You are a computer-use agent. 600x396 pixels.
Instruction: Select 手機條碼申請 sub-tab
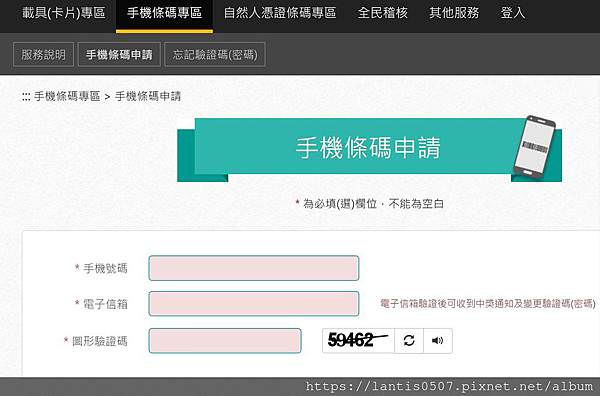(x=119, y=54)
